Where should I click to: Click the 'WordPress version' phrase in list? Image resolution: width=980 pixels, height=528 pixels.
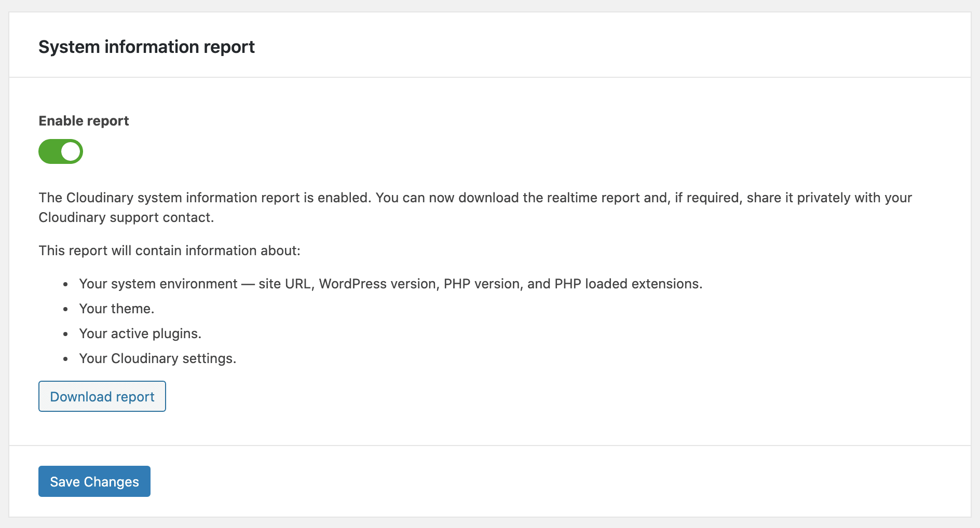[377, 284]
